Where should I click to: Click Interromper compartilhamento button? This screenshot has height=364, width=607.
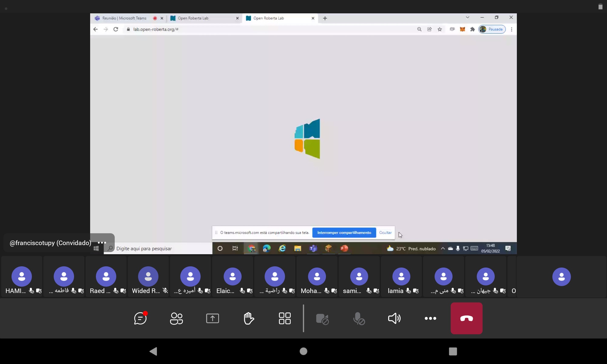[344, 233]
